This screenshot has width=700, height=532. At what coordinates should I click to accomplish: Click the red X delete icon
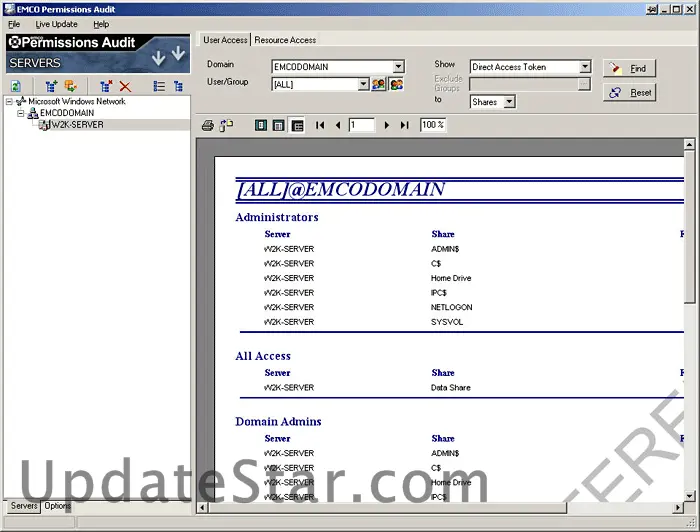(x=125, y=86)
